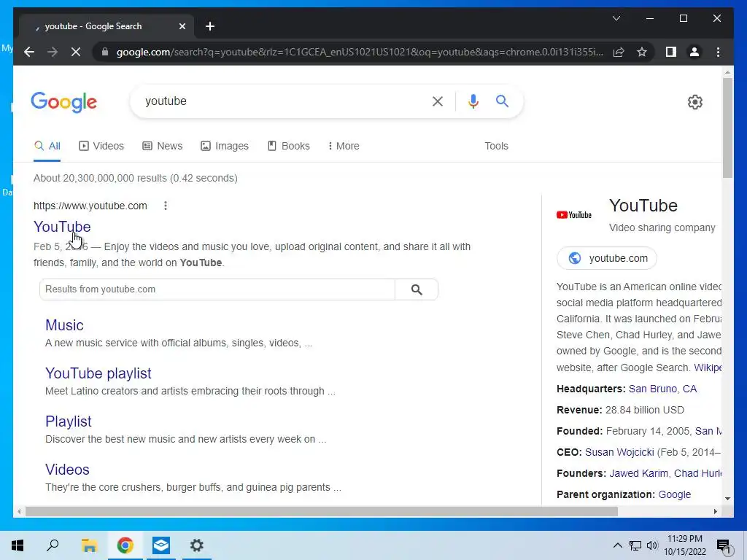Open Google quick settings gear

click(695, 102)
